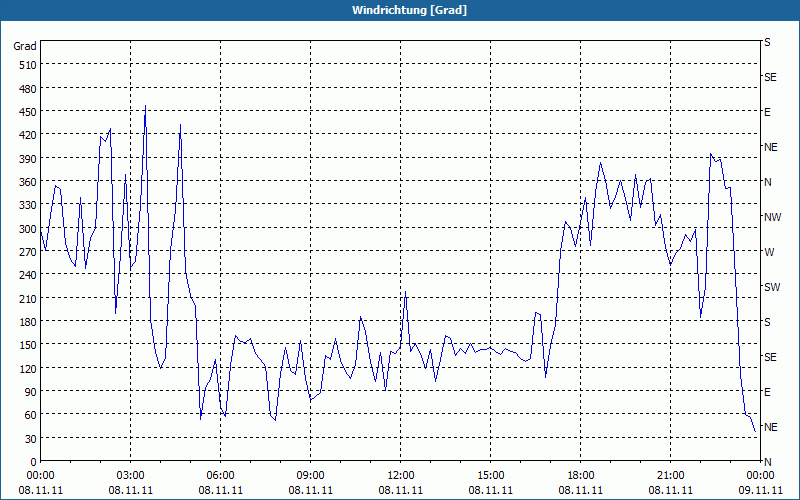Click the SW compass label
The width and height of the screenshot is (800, 500).
click(772, 287)
